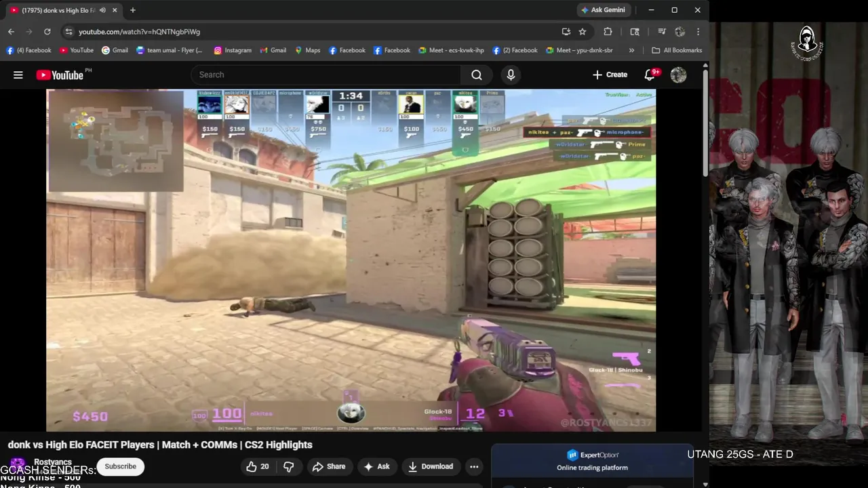View site information icon in address bar
Viewport: 868px width, 488px height.
pos(68,31)
